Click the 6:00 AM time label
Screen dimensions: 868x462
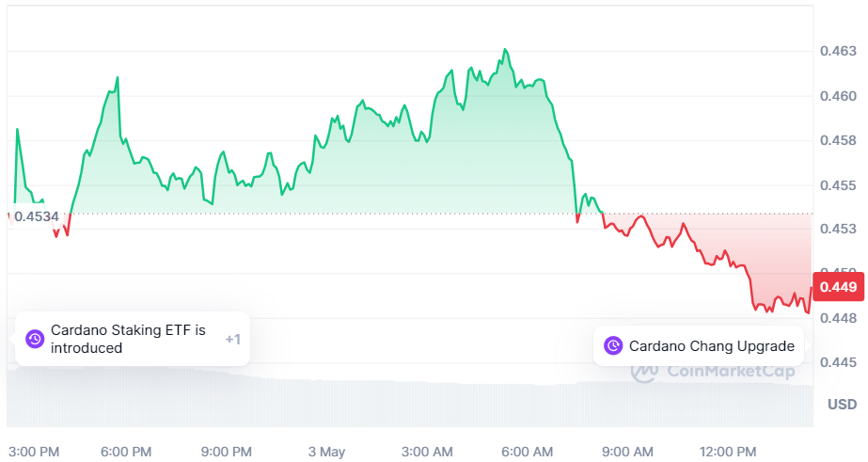(x=529, y=452)
